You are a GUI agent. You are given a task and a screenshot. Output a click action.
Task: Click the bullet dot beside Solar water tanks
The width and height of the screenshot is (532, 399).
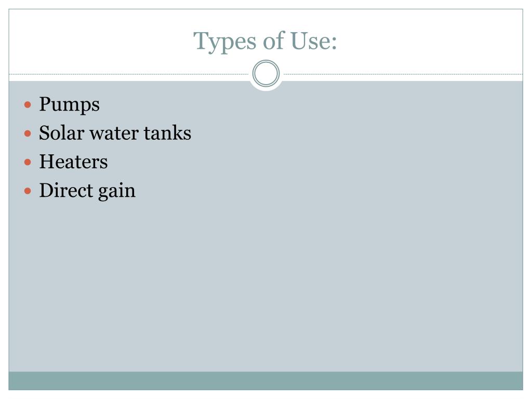pos(28,134)
